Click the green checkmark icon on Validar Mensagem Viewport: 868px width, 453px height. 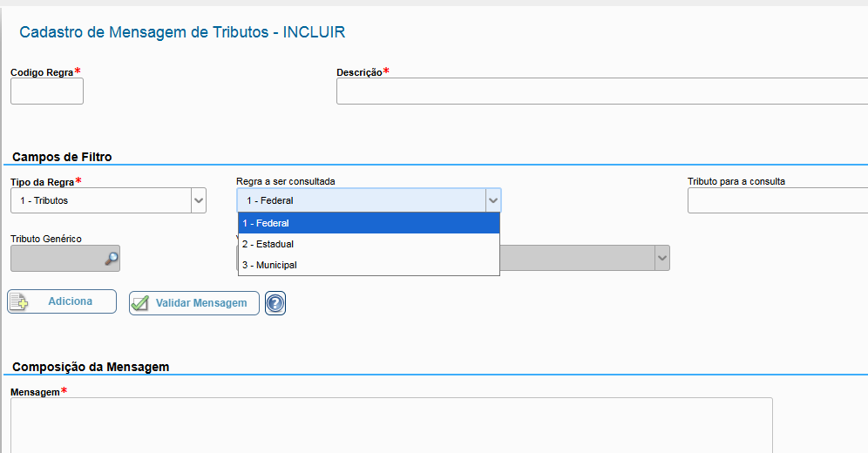coord(140,303)
